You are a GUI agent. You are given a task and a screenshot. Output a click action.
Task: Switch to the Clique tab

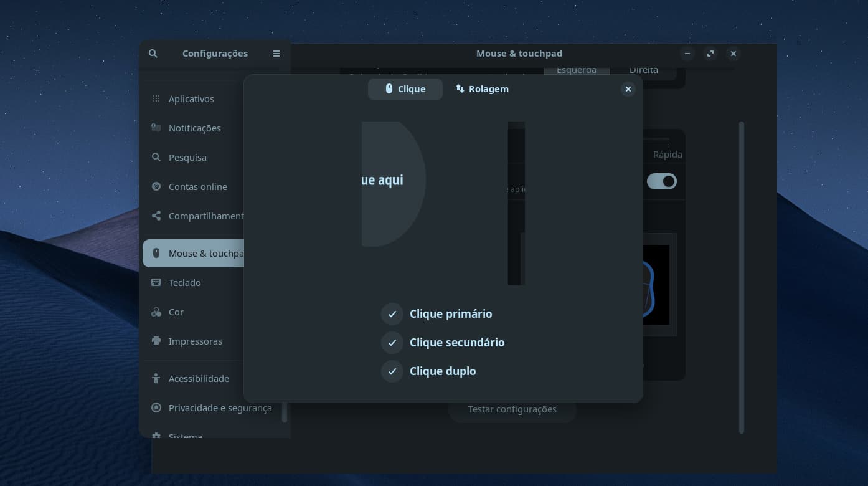[x=405, y=89]
